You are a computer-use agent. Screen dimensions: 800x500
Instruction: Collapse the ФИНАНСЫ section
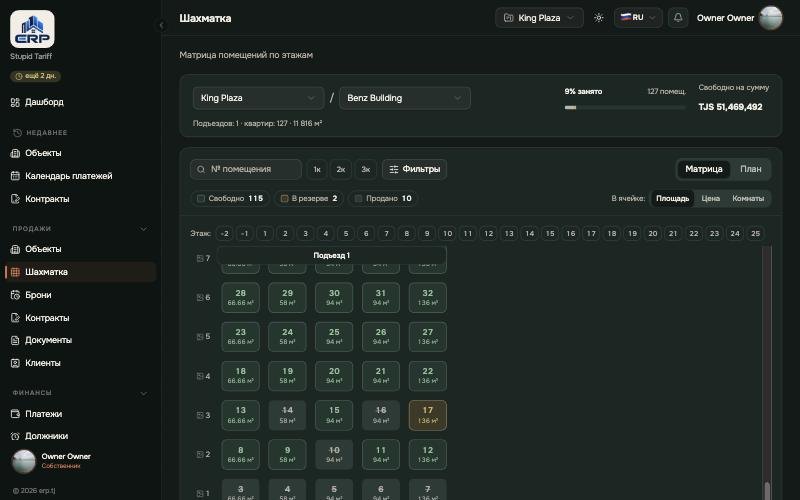(x=143, y=393)
